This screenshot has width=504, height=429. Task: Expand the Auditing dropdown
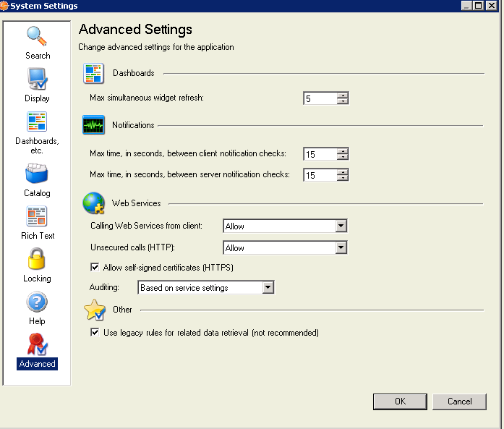tap(268, 288)
